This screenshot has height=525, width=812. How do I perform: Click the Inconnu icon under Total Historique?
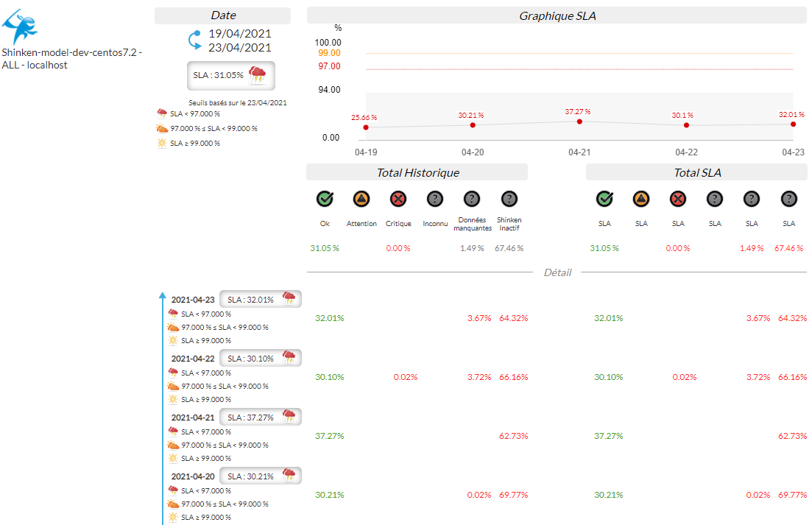435,199
